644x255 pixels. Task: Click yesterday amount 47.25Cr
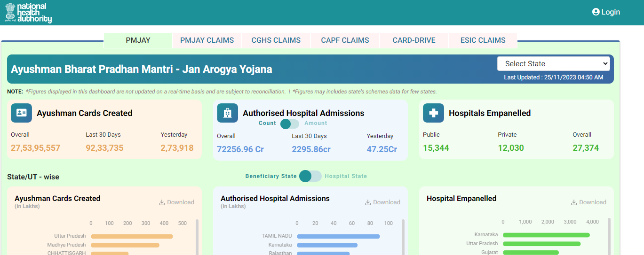[382, 149]
